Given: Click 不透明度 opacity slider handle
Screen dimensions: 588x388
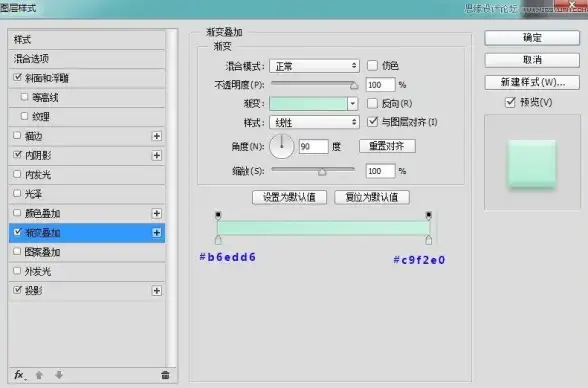Looking at the screenshot, I should coord(354,86).
